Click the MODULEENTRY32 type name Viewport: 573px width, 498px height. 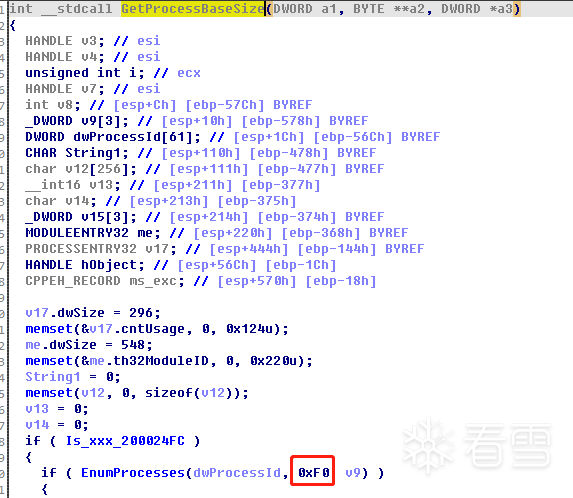pyautogui.click(x=77, y=233)
